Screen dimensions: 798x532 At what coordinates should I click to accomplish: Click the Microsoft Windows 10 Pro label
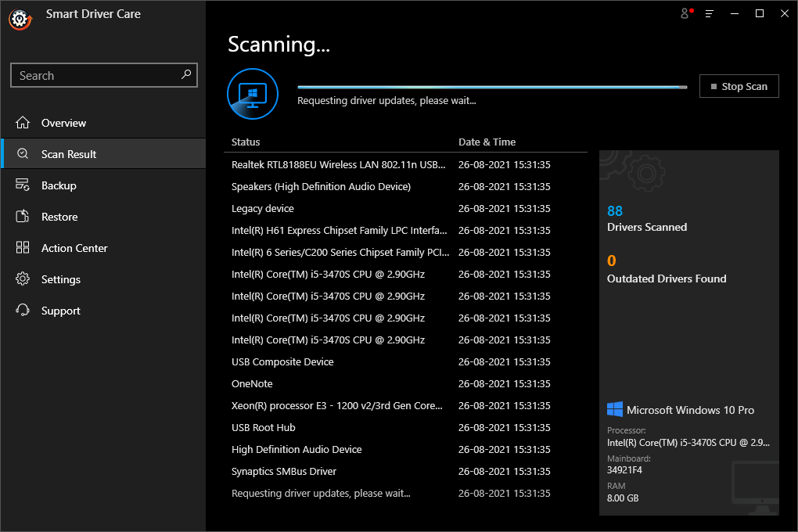point(690,410)
